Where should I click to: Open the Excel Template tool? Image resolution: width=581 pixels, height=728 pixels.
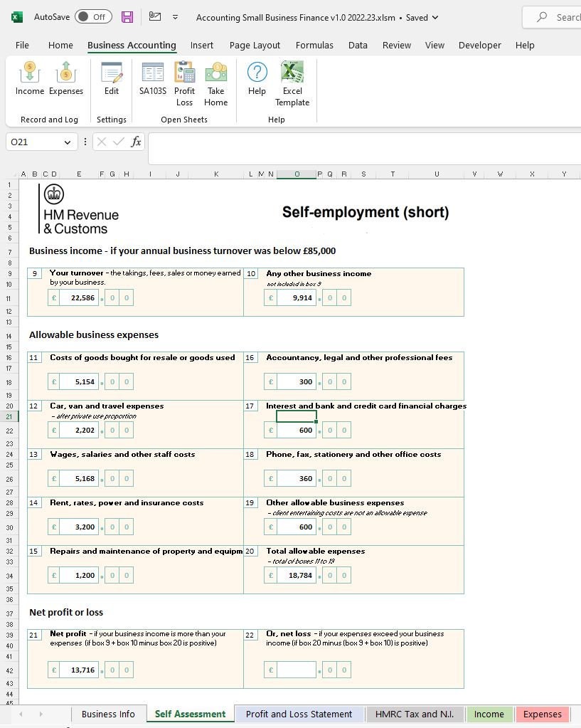(292, 80)
